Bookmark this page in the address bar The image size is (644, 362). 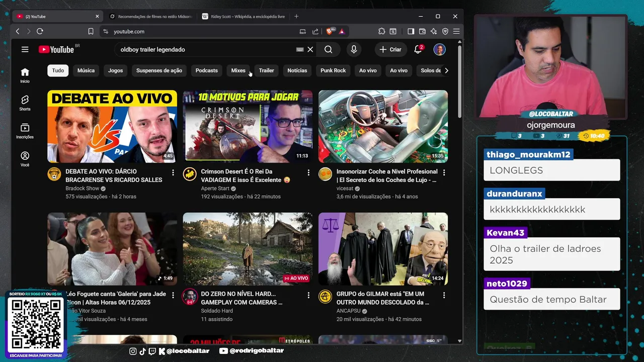(91, 31)
